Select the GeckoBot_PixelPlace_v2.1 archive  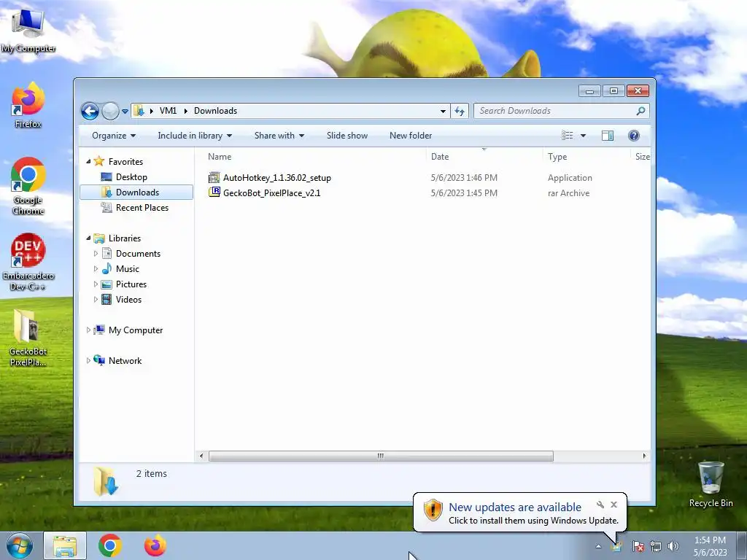tap(271, 192)
